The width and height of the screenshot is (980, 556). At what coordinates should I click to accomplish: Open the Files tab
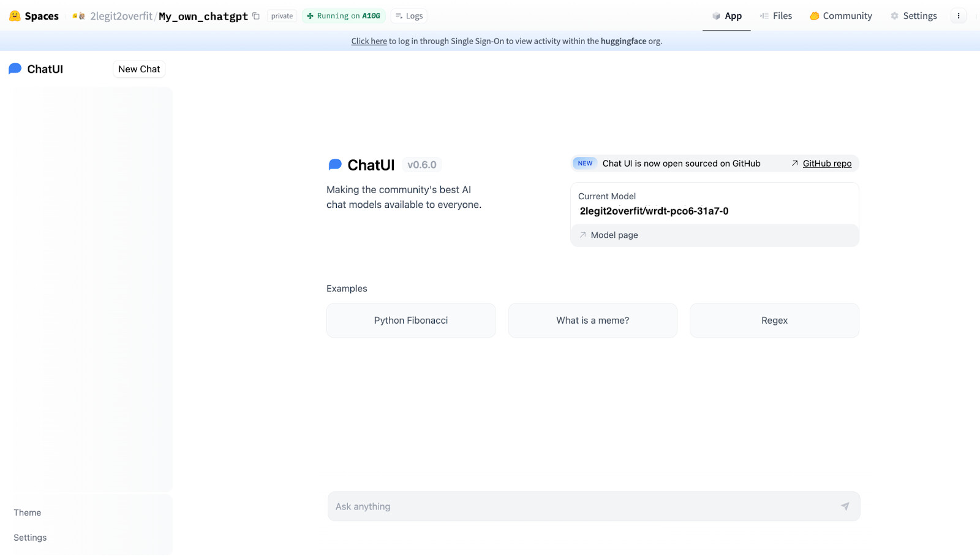pos(775,16)
